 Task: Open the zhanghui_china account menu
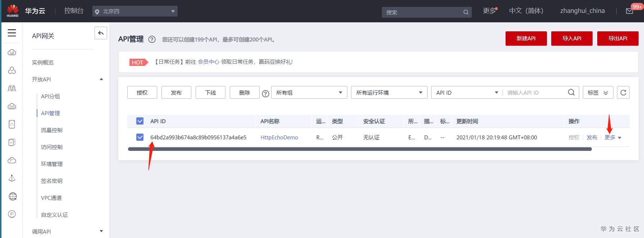[582, 11]
